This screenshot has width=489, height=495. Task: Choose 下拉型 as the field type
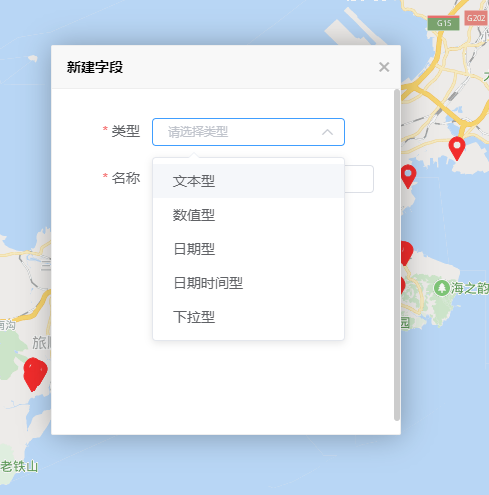(x=248, y=317)
